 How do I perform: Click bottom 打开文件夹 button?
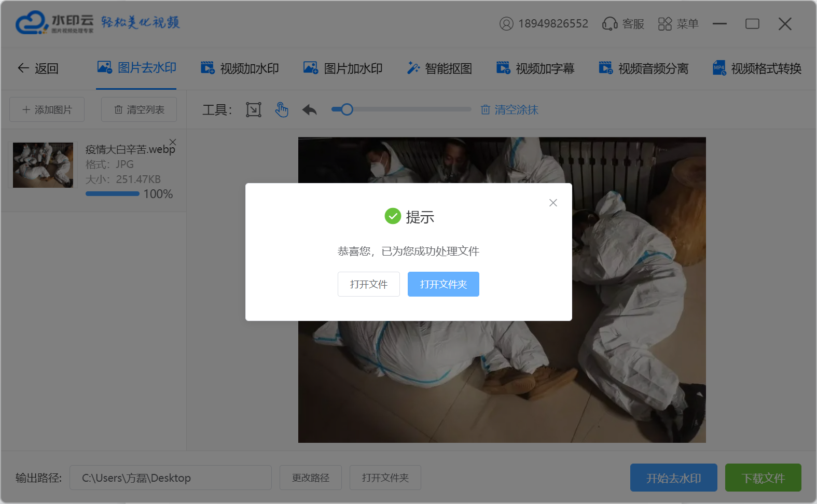tap(385, 478)
